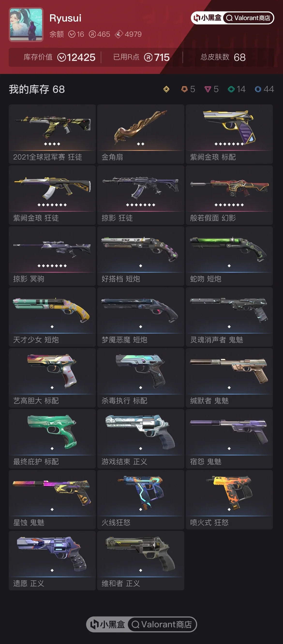Click the top 小黑盒 logo
This screenshot has width=283, height=644.
208,18
